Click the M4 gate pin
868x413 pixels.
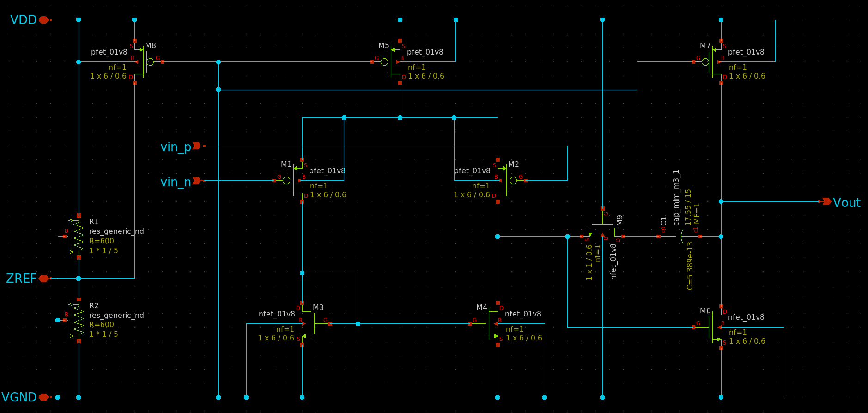[470, 324]
